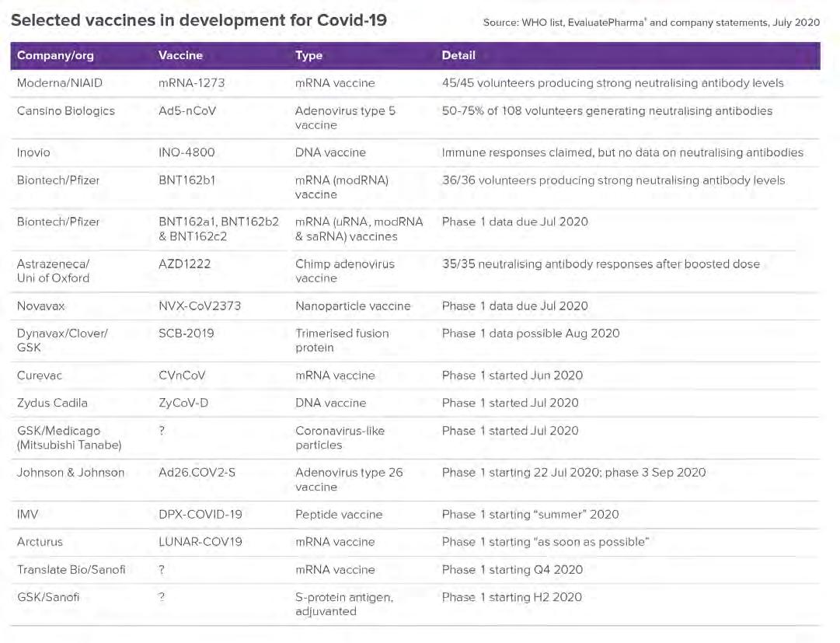The image size is (840, 643).
Task: Select '50-75% of 108 volunteers' detail cell
Action: [607, 111]
